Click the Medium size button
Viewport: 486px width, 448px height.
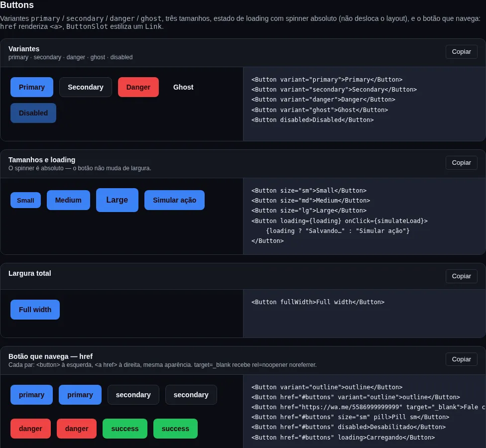point(68,200)
